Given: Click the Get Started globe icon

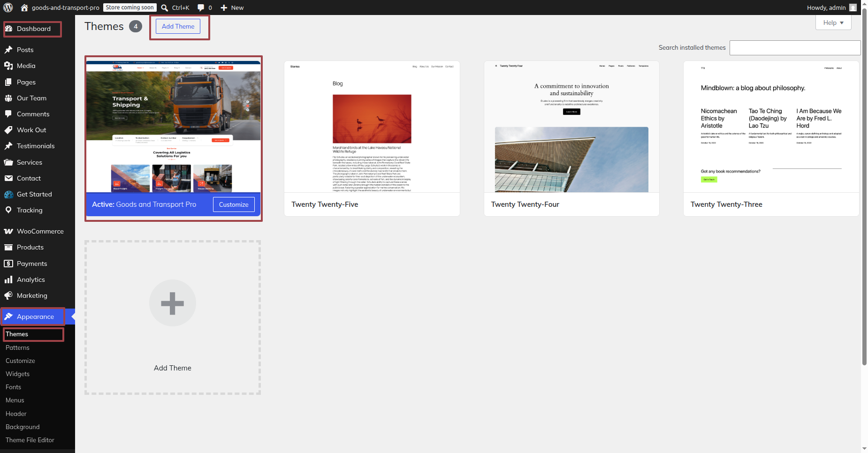Looking at the screenshot, I should (8, 194).
